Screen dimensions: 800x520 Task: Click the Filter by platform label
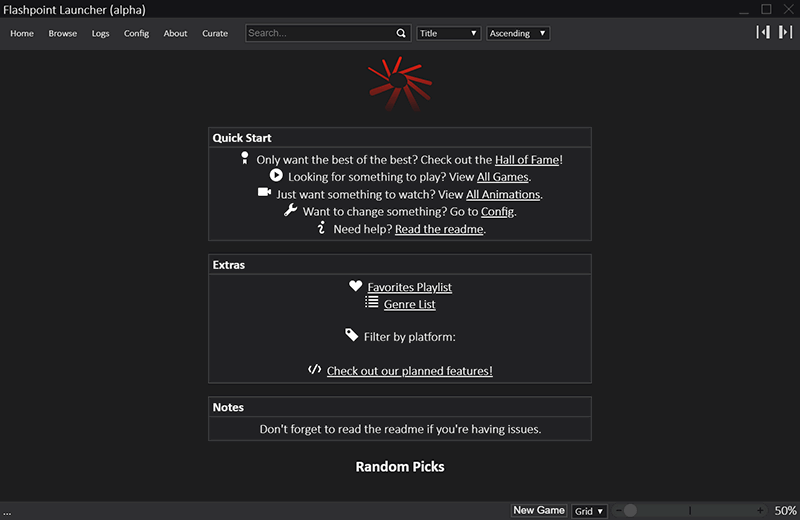point(410,337)
